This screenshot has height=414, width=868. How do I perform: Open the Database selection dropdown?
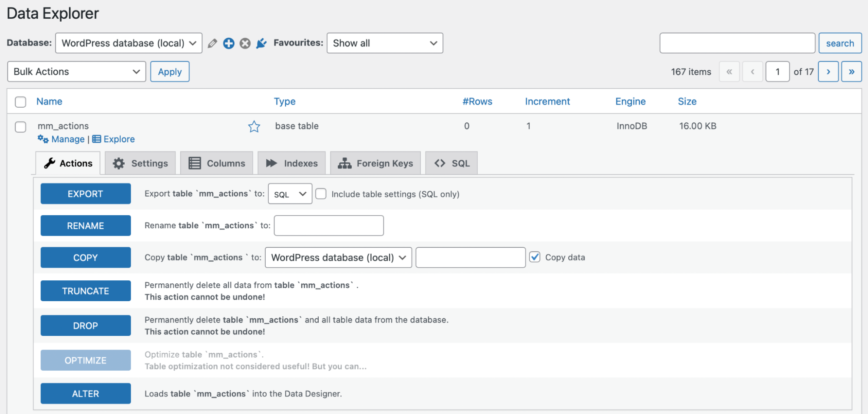click(129, 43)
